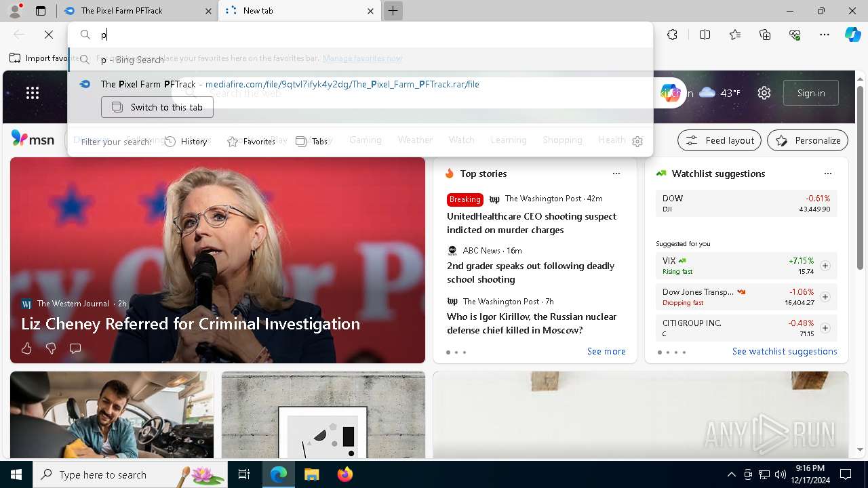Open Microsoft Edge from the taskbar
The image size is (868, 488).
coord(279,474)
